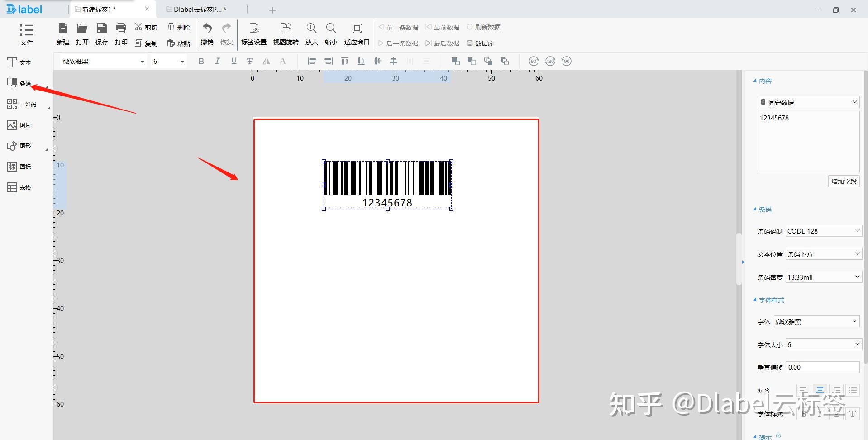Click the align left edges icon

[312, 61]
